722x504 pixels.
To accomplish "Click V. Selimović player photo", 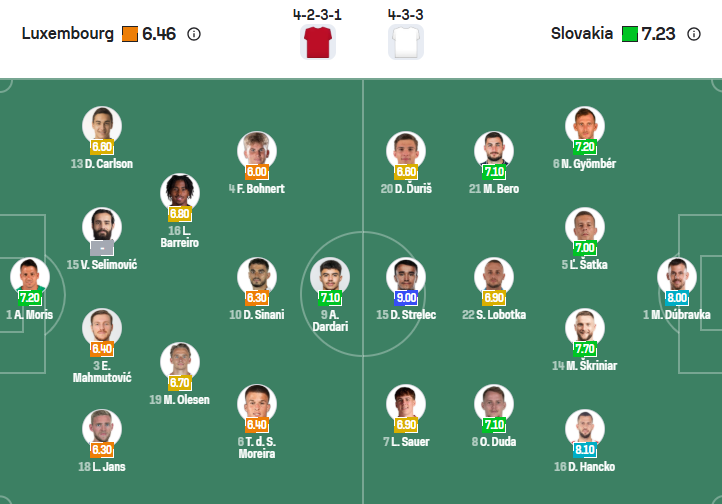I will pyautogui.click(x=102, y=226).
